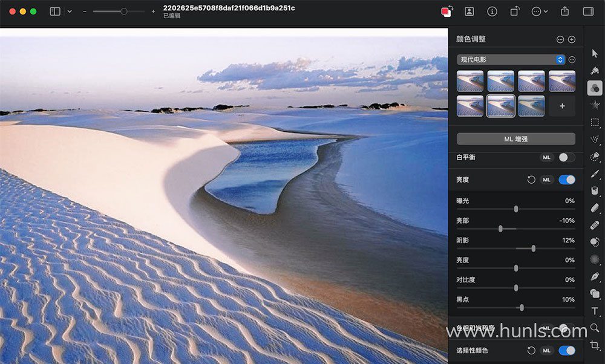Toggle the right tools sidebar icon
This screenshot has height=364, width=605.
tap(589, 11)
